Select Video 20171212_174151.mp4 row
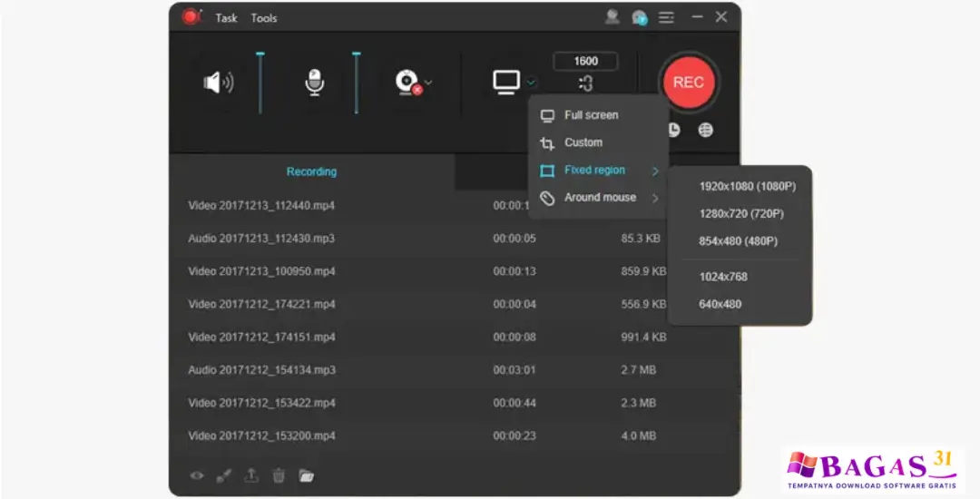 pos(455,338)
